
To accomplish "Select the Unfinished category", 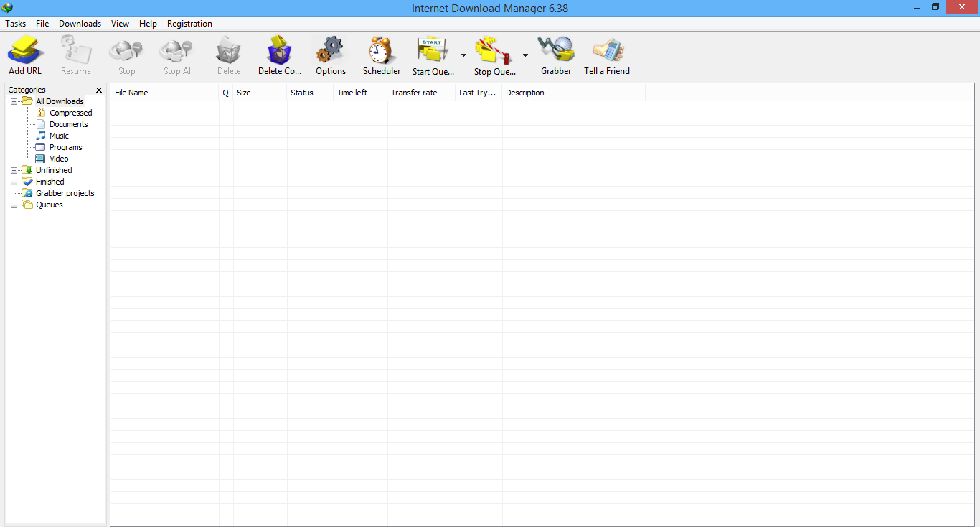I will [x=54, y=170].
